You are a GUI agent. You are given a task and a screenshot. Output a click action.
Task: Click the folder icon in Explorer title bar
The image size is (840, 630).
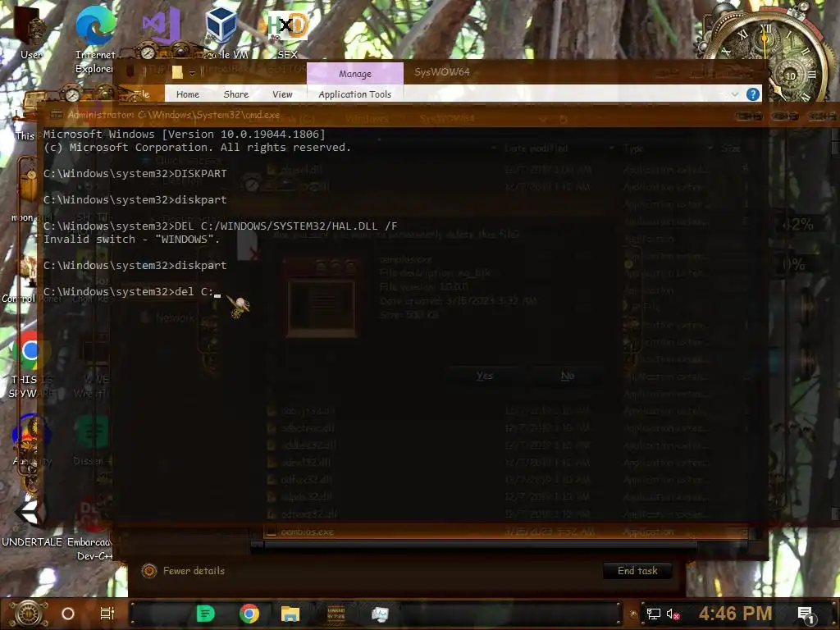point(177,71)
